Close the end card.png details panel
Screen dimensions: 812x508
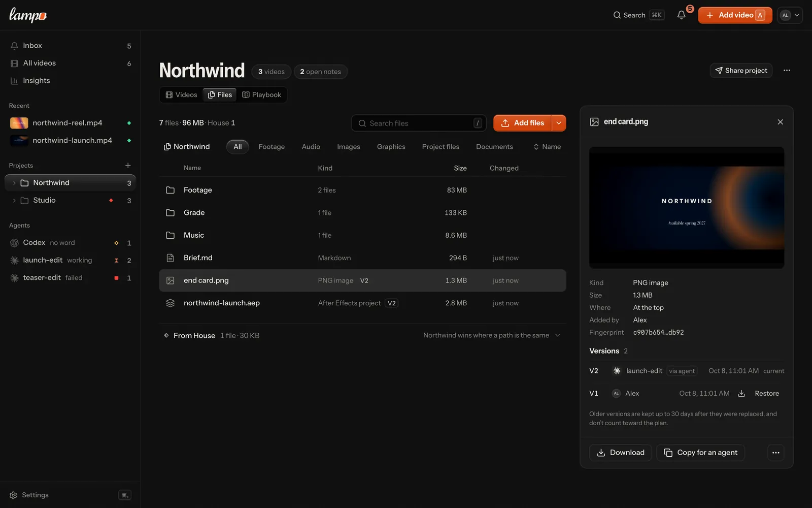[780, 122]
